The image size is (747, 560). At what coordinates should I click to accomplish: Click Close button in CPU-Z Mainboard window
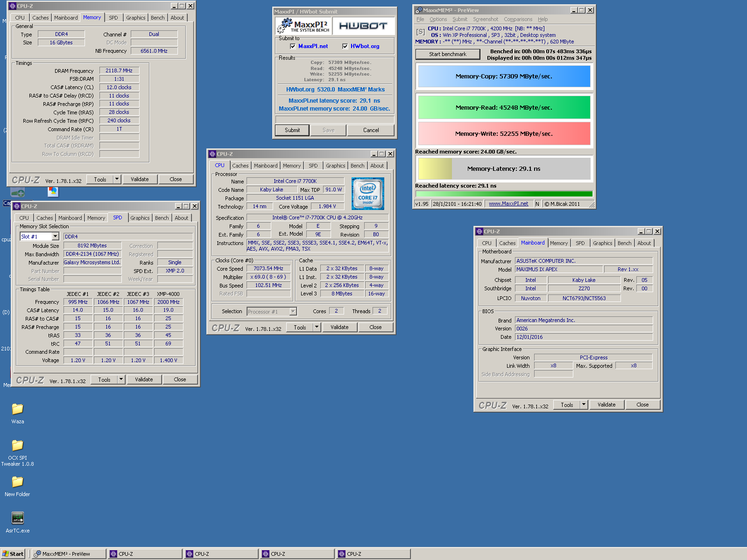point(642,405)
